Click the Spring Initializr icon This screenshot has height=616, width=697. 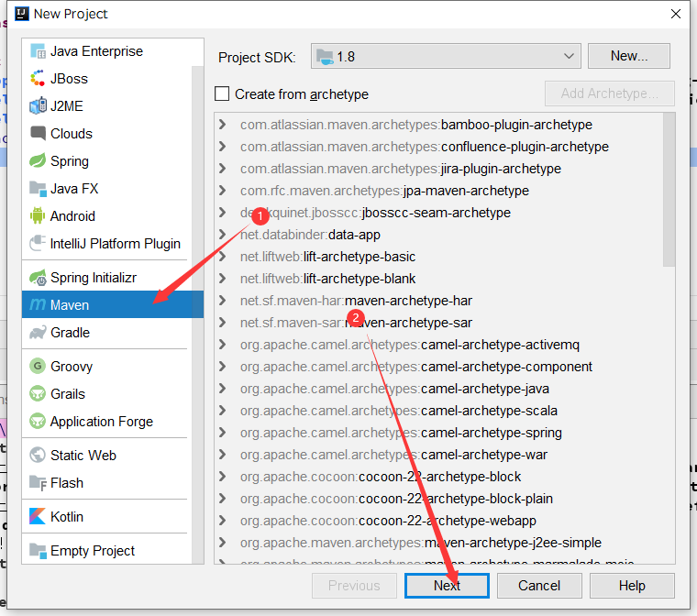[x=38, y=278]
